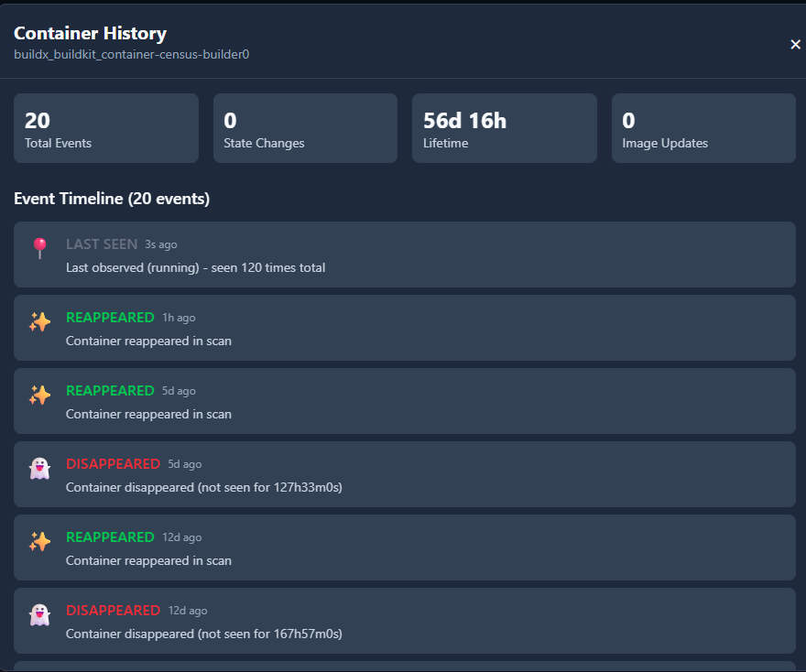Image resolution: width=806 pixels, height=672 pixels.
Task: Click sparkles icon of 1h ago Reappeared event
Action: tap(39, 321)
